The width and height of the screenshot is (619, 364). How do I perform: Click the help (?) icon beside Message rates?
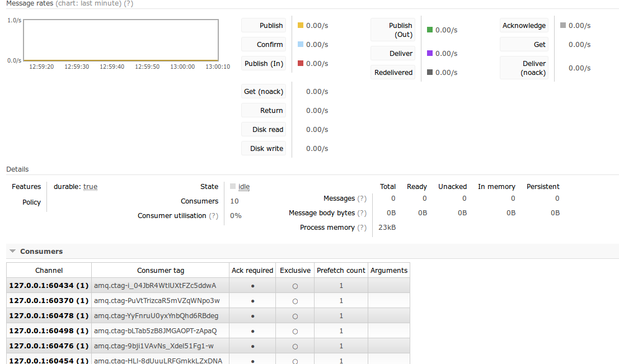128,3
